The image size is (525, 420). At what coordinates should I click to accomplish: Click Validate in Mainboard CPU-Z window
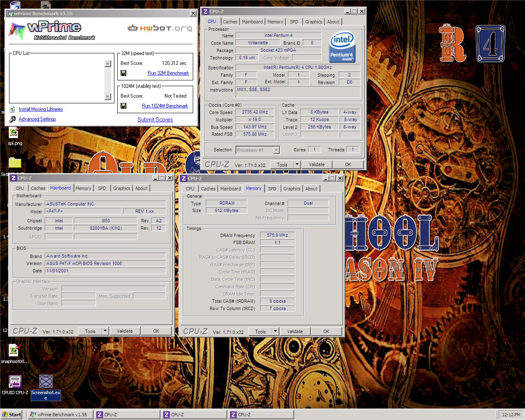pos(125,331)
